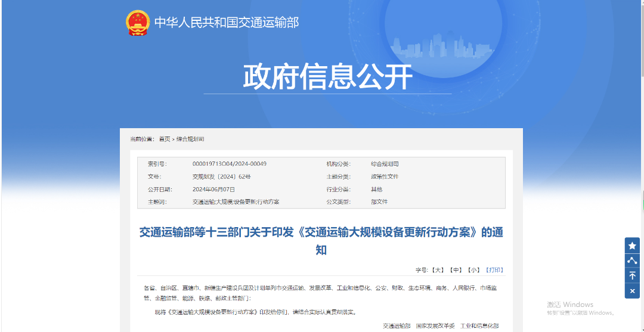Click the 政府信息公开 banner heading

pos(327,76)
